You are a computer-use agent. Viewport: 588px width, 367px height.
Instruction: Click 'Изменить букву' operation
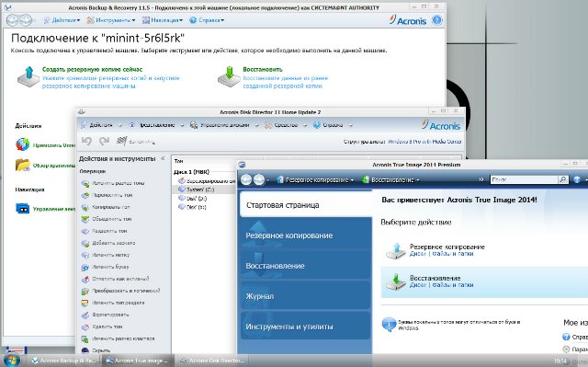point(110,267)
